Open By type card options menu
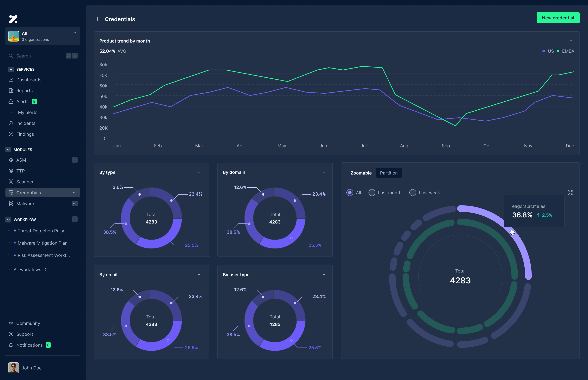The height and width of the screenshot is (380, 588). (x=200, y=172)
